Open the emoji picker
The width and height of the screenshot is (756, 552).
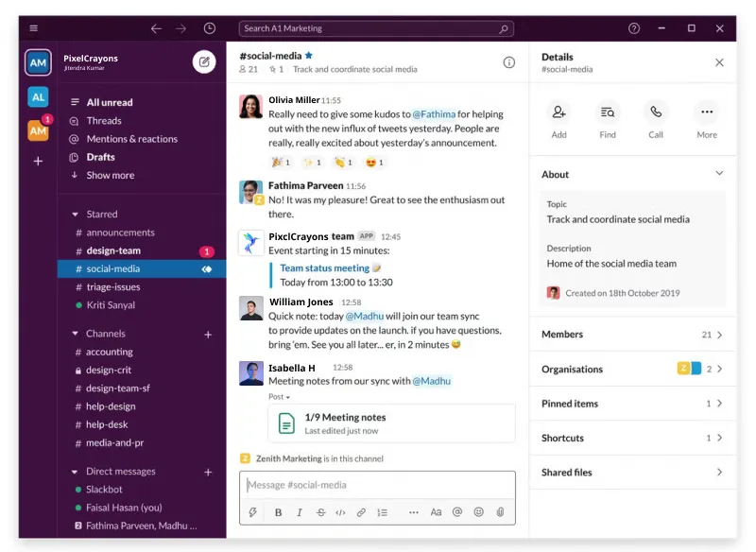pyautogui.click(x=479, y=512)
